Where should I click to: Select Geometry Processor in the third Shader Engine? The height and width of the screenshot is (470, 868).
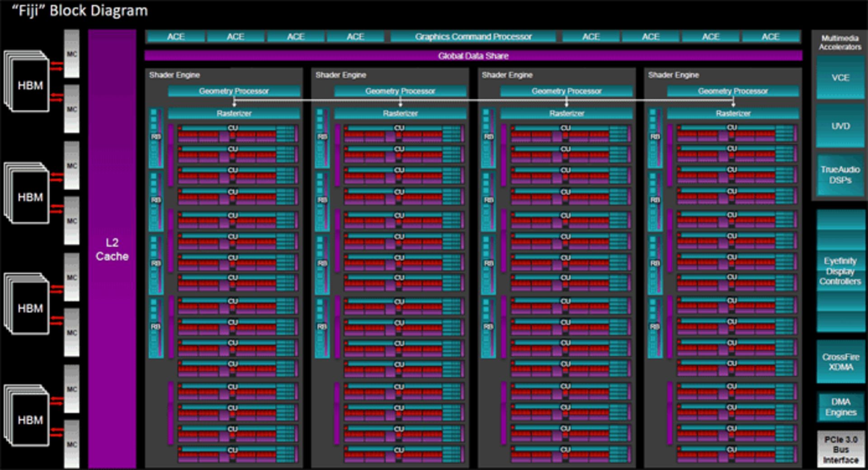566,91
